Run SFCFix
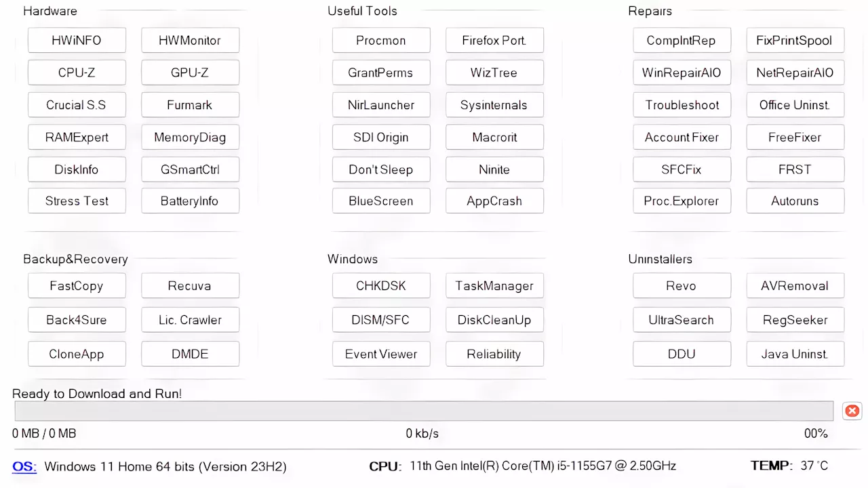This screenshot has width=868, height=488. (x=682, y=169)
